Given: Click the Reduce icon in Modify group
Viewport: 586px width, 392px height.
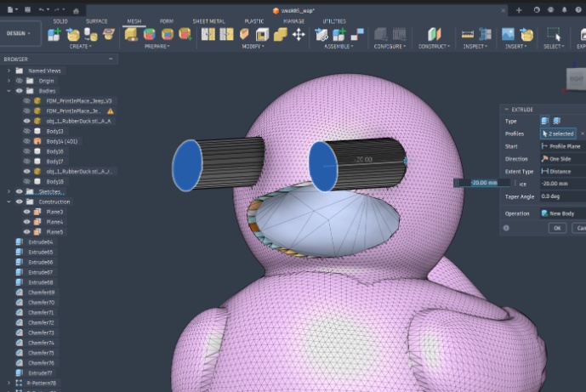Looking at the screenshot, I should coord(226,34).
